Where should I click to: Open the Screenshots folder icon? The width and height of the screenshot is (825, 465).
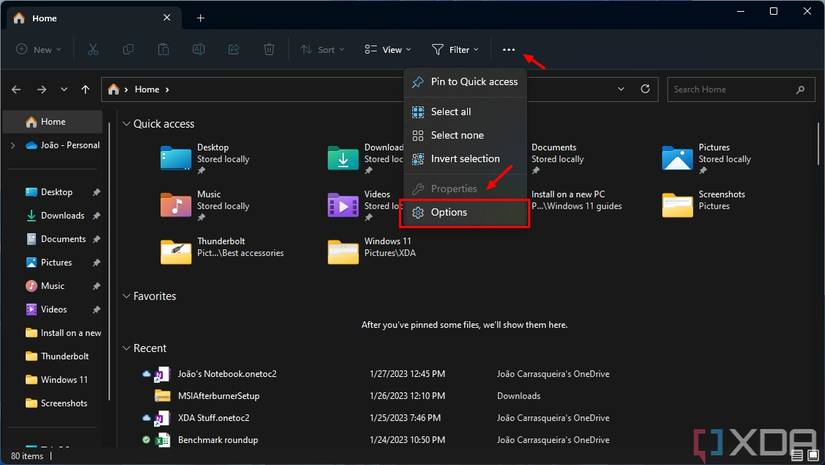(677, 205)
